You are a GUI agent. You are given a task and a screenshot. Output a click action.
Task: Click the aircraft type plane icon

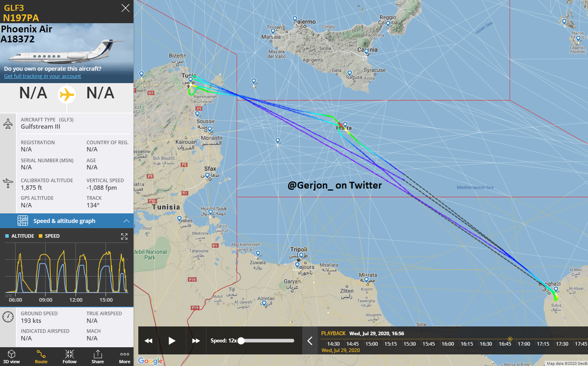tap(8, 123)
